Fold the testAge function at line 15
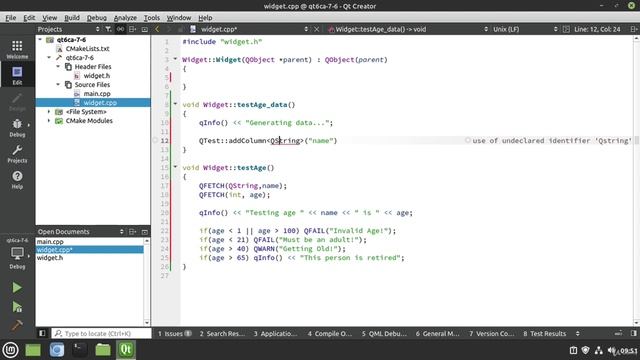Viewport: 640px width, 360px height. click(176, 167)
